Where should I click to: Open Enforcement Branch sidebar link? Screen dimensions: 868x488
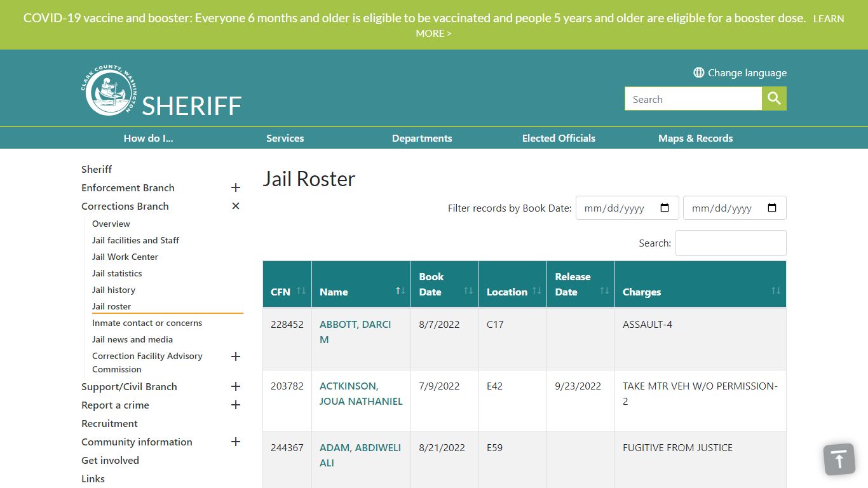pos(128,187)
